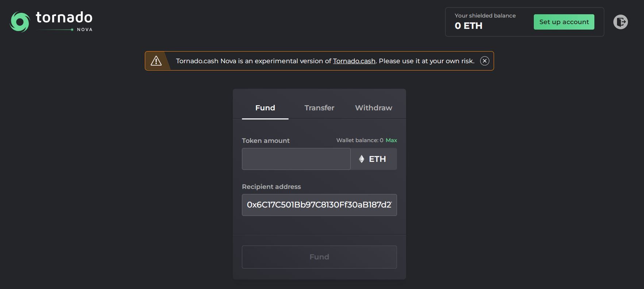Click the shielded balance 0 ETH value

tap(468, 26)
